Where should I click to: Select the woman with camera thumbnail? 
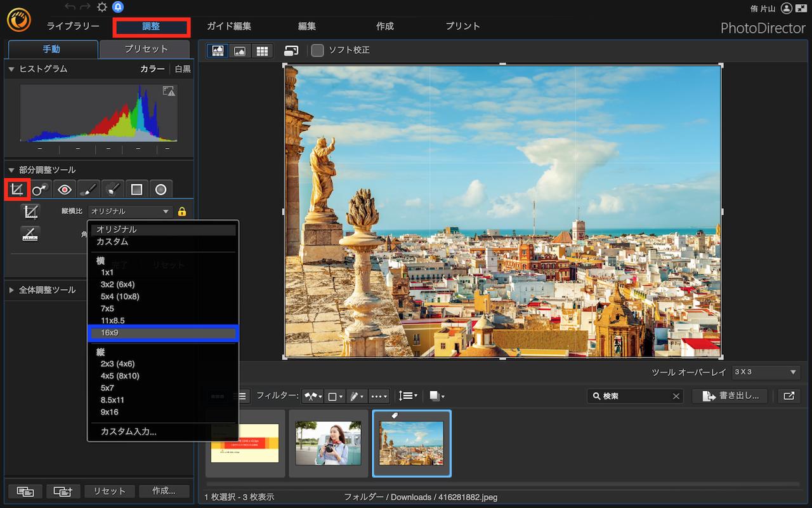pos(328,443)
